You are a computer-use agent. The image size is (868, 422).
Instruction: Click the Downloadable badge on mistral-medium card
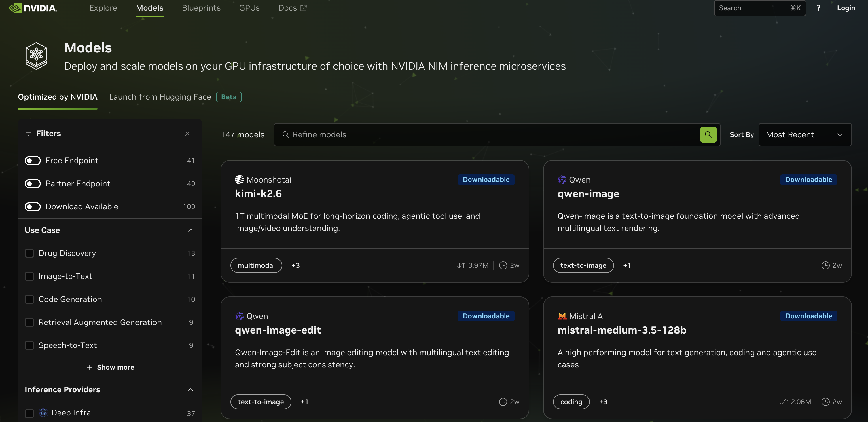pyautogui.click(x=808, y=316)
